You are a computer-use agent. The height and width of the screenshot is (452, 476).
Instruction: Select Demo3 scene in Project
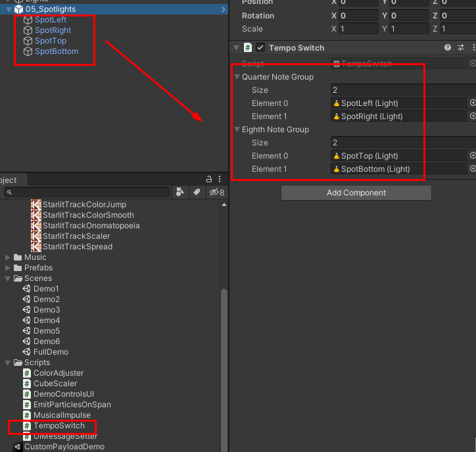point(47,310)
